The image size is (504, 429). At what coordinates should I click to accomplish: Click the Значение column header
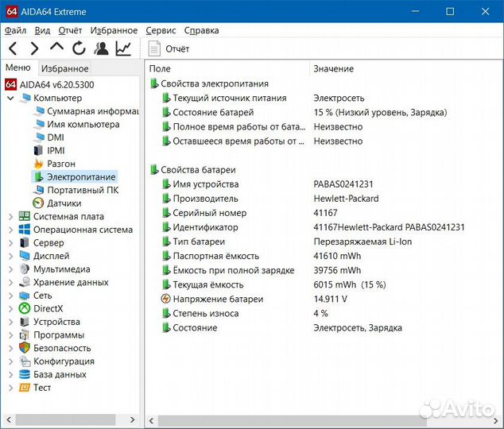tap(405, 68)
